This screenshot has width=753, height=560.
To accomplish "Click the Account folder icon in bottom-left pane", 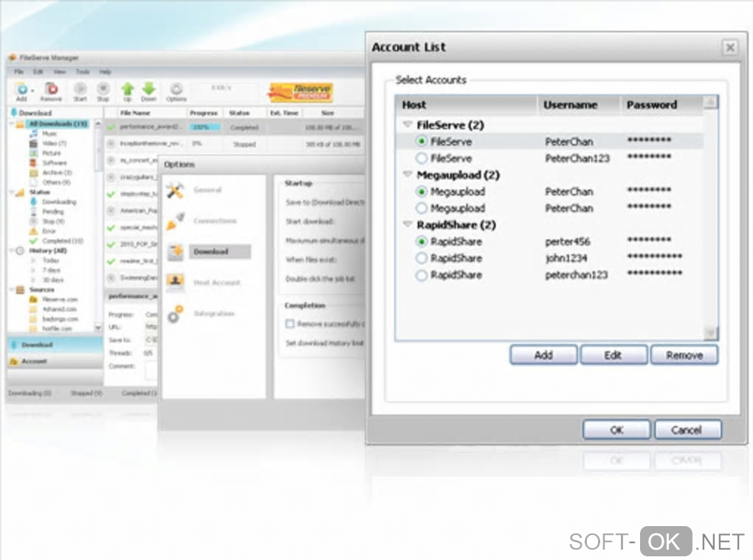I will pyautogui.click(x=13, y=361).
